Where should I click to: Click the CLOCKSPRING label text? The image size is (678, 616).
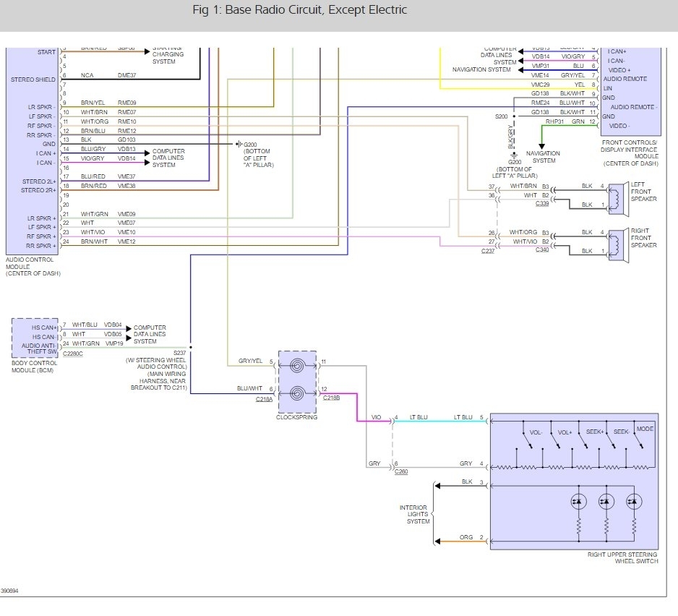[x=296, y=418]
